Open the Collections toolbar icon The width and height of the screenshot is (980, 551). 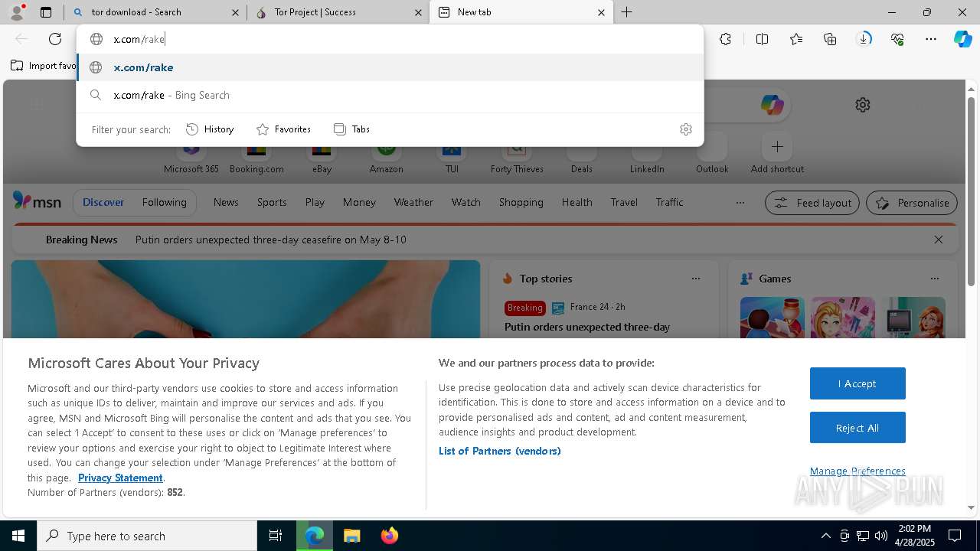830,39
